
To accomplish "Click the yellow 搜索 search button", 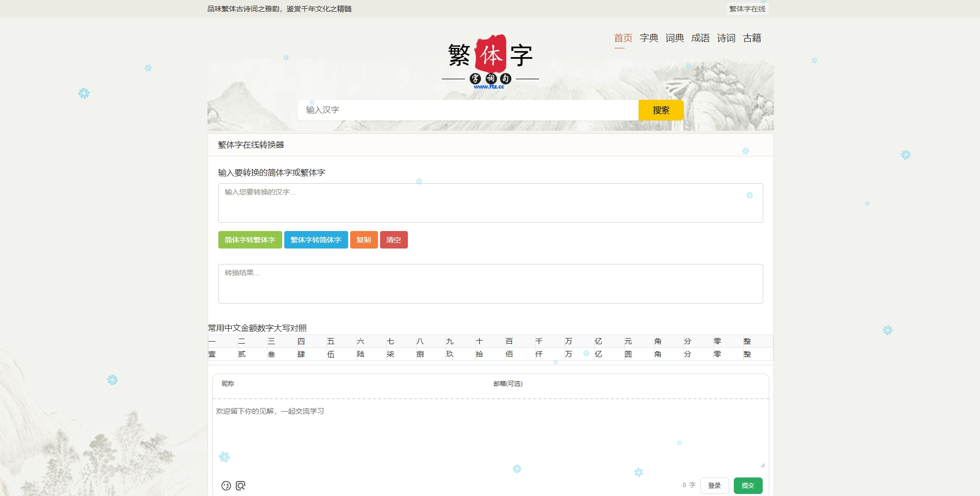I will 661,110.
